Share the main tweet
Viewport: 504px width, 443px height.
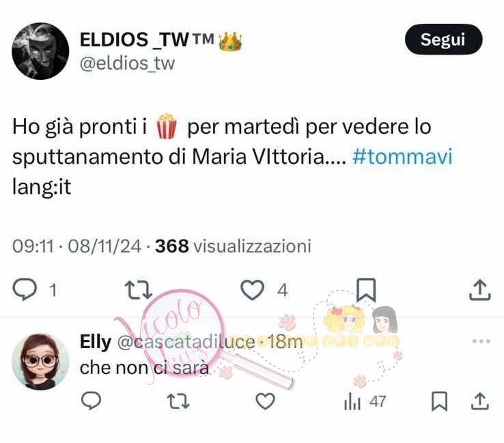(479, 290)
